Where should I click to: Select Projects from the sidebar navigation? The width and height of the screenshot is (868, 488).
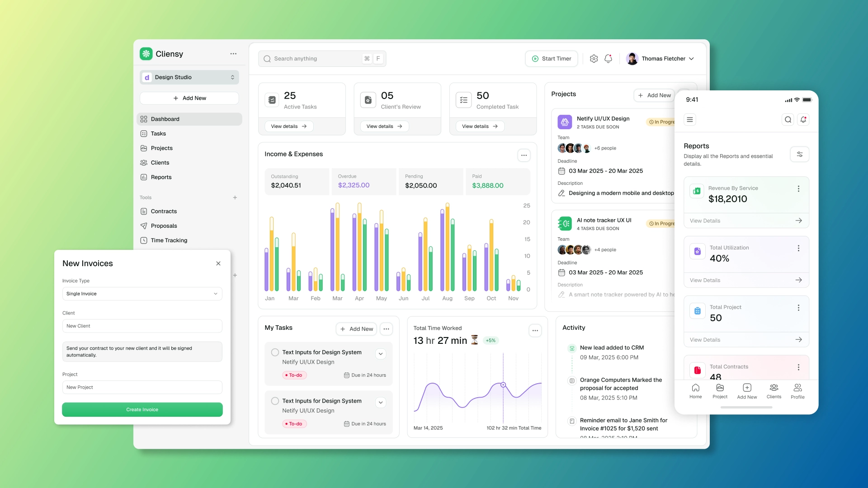161,148
